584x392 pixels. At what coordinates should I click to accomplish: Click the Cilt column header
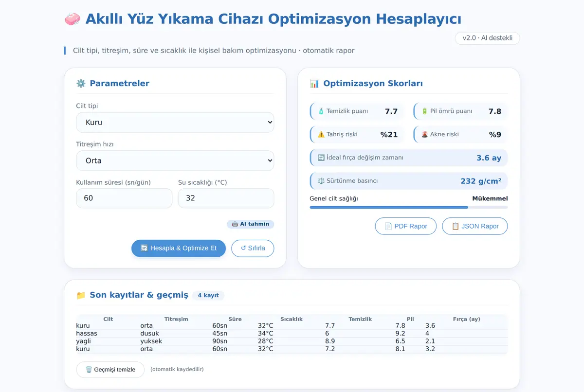(x=108, y=319)
